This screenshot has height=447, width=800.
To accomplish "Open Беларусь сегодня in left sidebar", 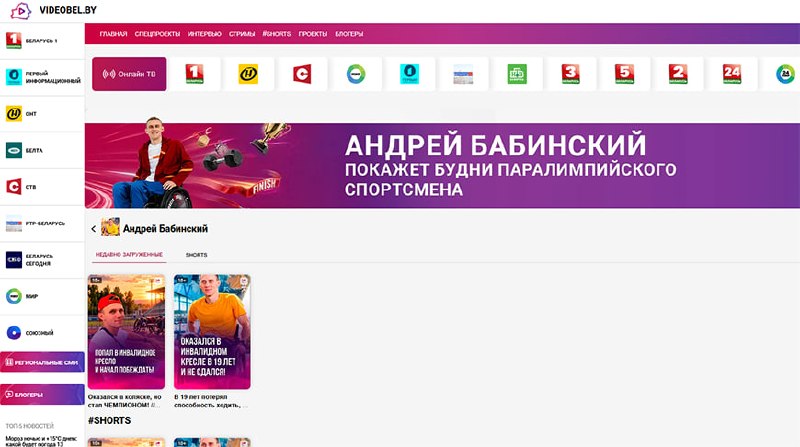I will [42, 260].
